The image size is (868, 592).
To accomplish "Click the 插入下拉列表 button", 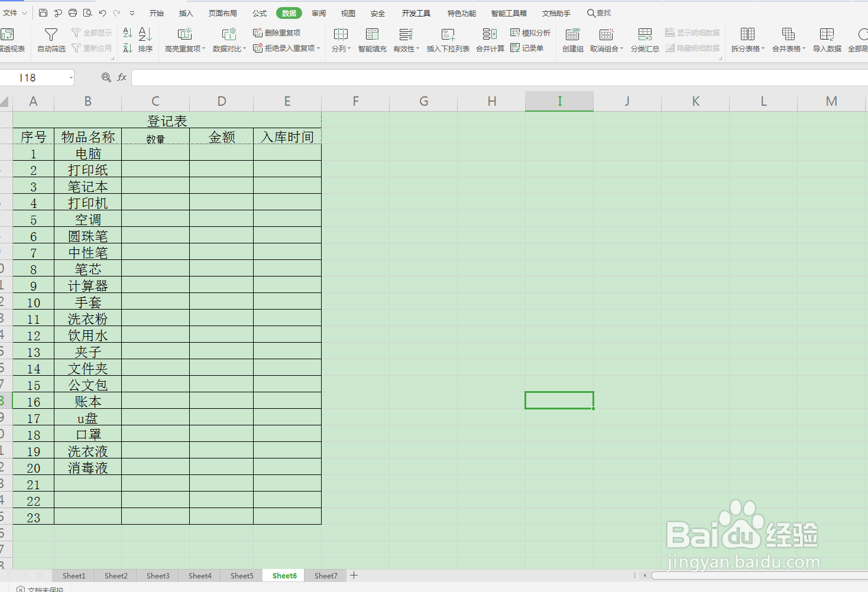I will click(x=448, y=40).
